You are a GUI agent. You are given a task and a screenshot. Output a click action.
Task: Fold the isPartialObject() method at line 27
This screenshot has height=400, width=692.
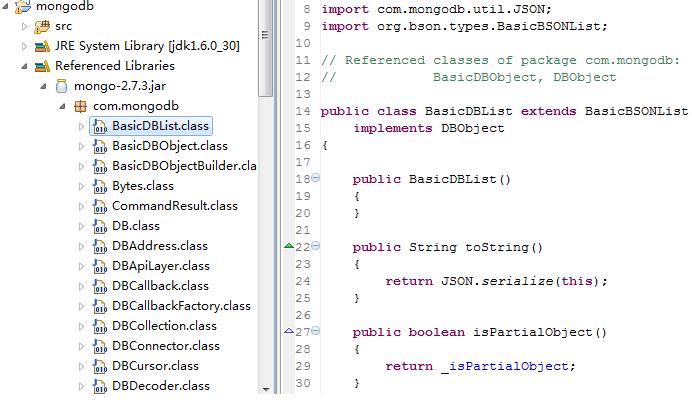click(x=316, y=331)
